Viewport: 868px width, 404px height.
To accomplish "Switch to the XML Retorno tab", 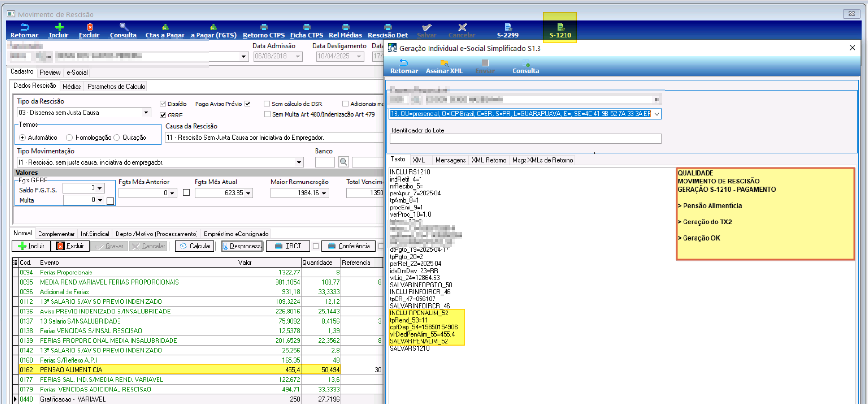I will pyautogui.click(x=488, y=160).
